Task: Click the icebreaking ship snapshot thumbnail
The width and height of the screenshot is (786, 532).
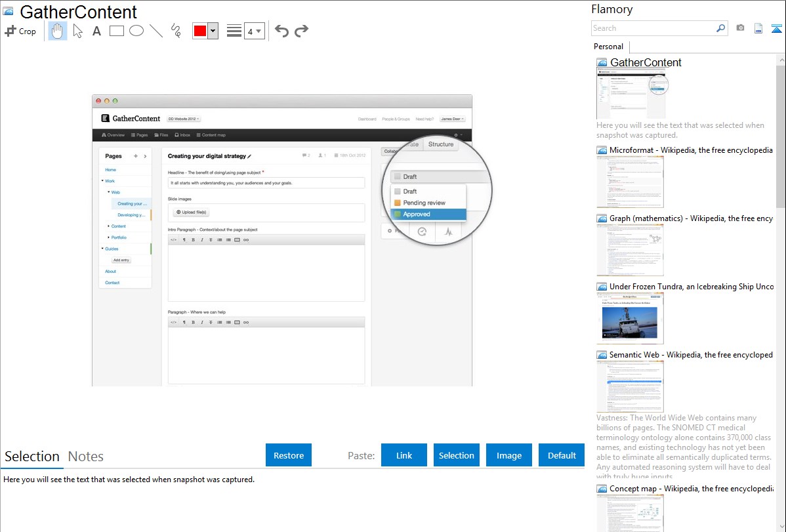Action: pos(630,318)
